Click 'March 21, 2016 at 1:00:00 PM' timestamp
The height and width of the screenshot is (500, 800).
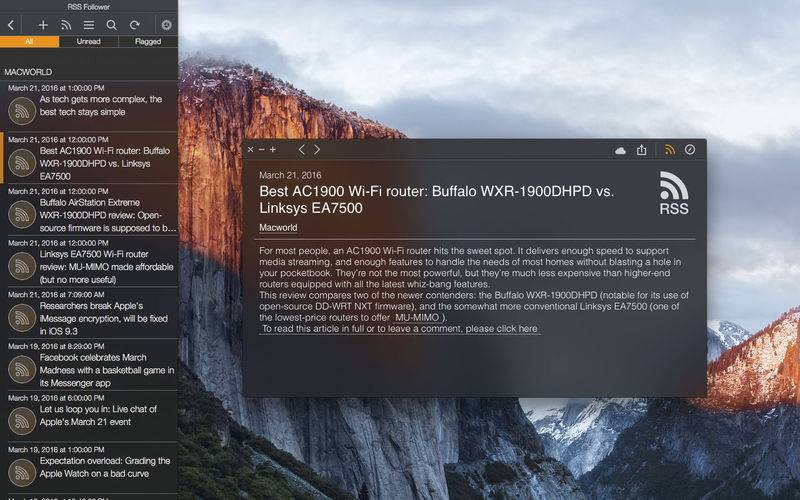click(x=56, y=88)
